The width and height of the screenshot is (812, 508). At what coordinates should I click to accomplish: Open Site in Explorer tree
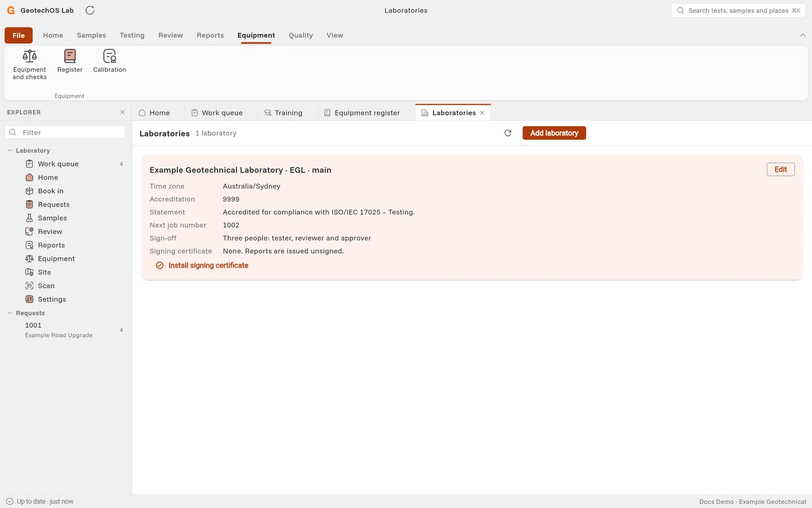(x=65, y=272)
